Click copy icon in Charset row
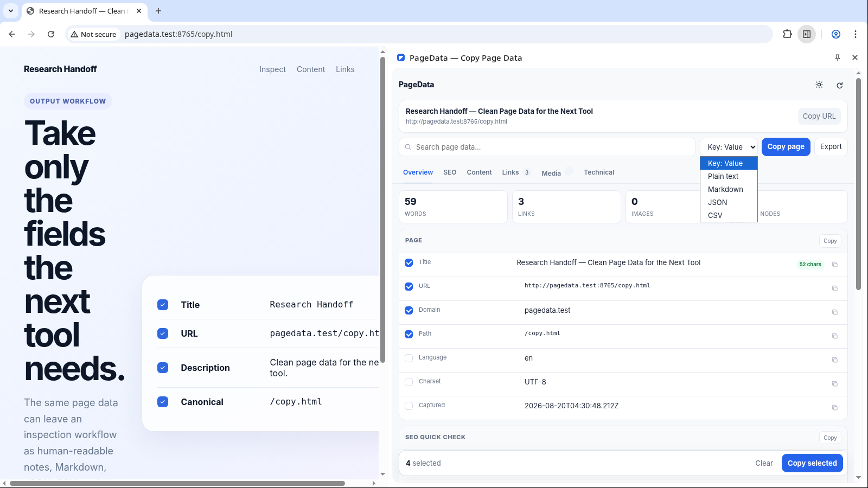868x488 pixels. 835,384
